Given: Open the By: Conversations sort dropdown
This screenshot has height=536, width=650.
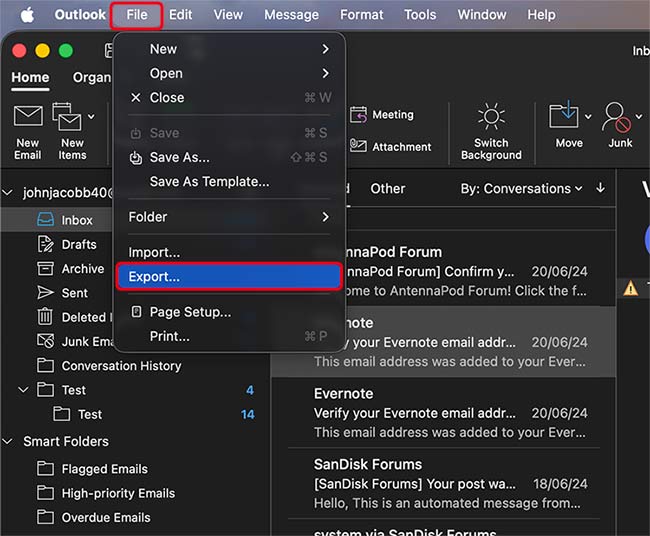Looking at the screenshot, I should point(521,189).
